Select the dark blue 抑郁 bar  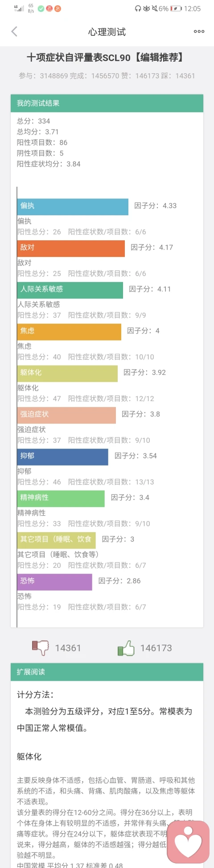tap(63, 457)
